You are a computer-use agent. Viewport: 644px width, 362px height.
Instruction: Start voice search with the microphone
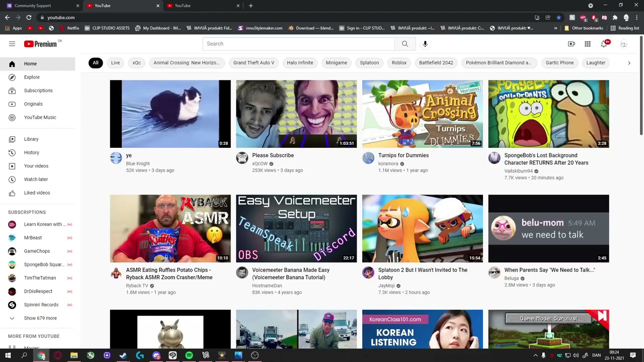(x=425, y=44)
